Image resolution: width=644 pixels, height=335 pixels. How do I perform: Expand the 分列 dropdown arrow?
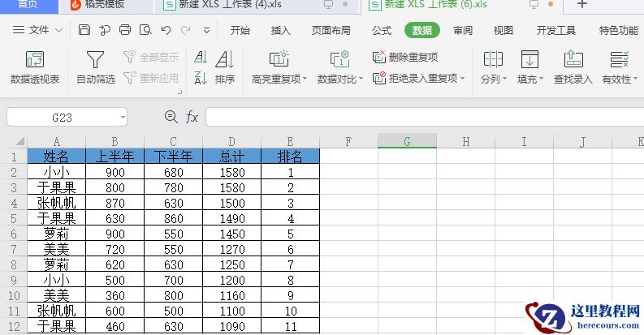point(504,79)
